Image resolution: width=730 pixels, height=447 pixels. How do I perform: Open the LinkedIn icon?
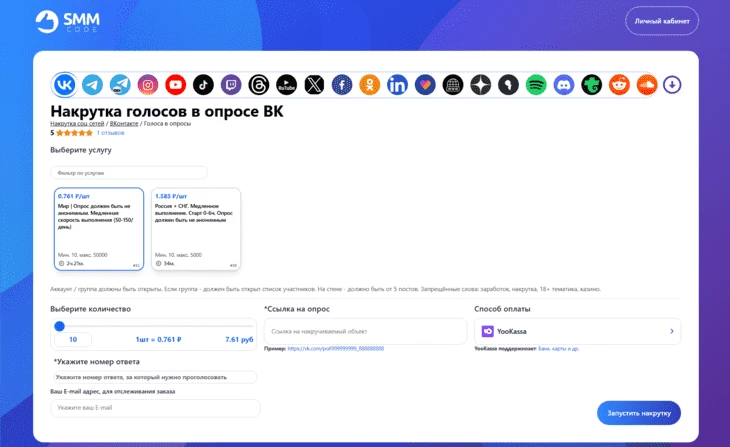point(397,85)
